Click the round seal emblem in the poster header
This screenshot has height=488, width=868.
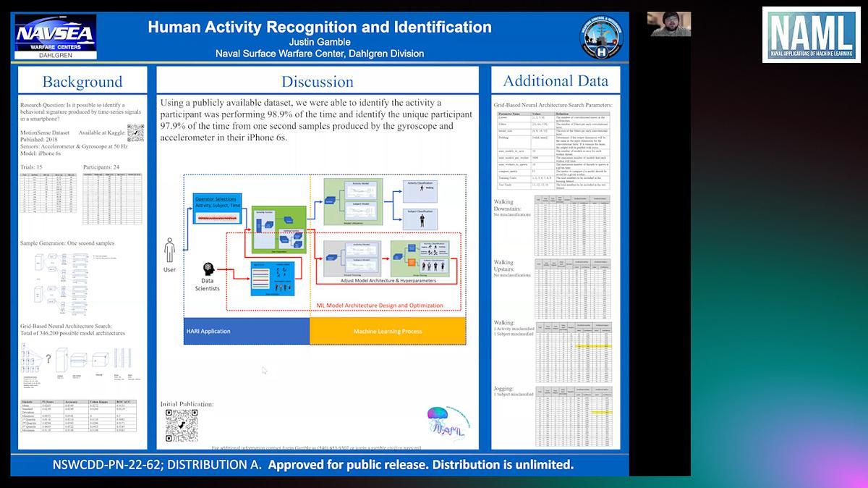[601, 38]
